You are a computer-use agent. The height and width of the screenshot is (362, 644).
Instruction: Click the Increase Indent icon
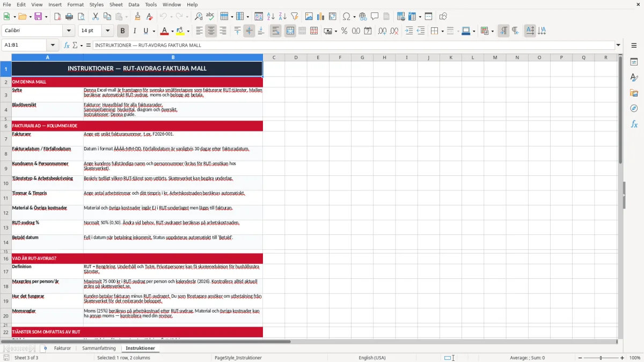pos(409,31)
